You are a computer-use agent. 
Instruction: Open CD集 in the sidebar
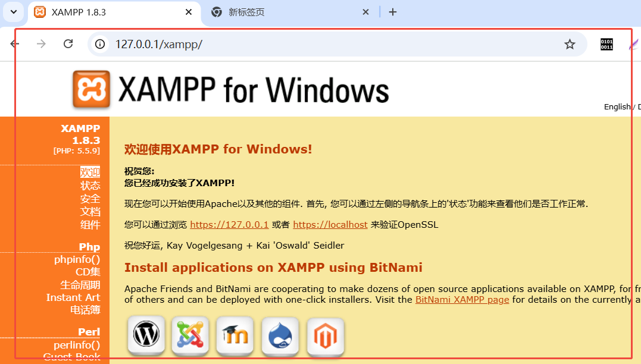[88, 272]
